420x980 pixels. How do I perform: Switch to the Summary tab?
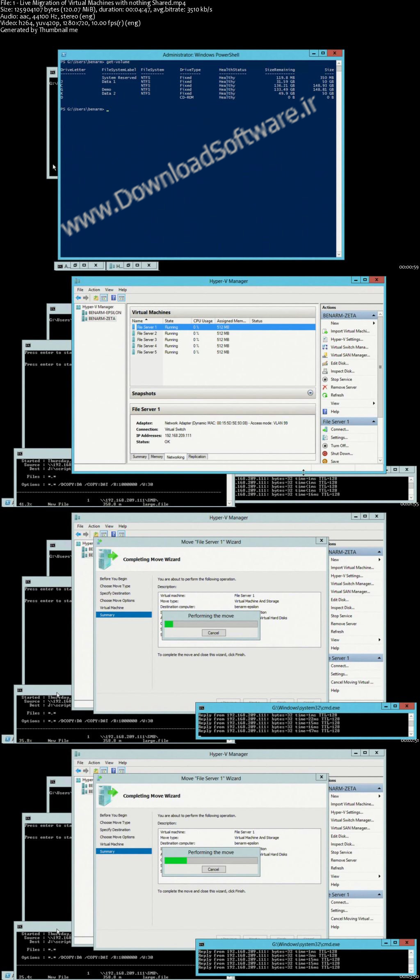tap(139, 457)
